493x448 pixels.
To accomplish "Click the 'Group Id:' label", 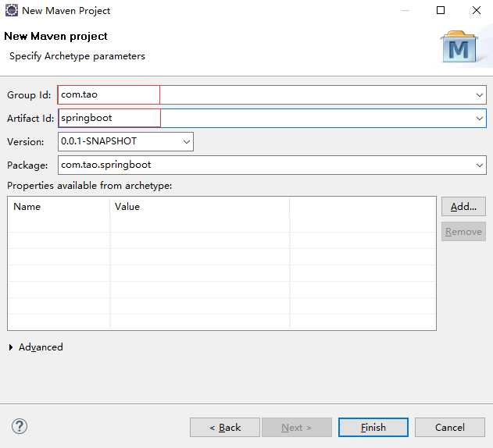I will click(x=29, y=95).
